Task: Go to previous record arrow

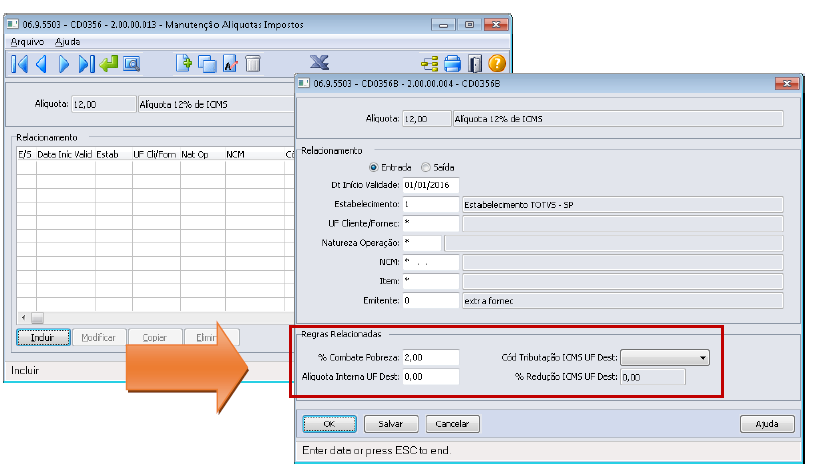Action: pyautogui.click(x=42, y=64)
